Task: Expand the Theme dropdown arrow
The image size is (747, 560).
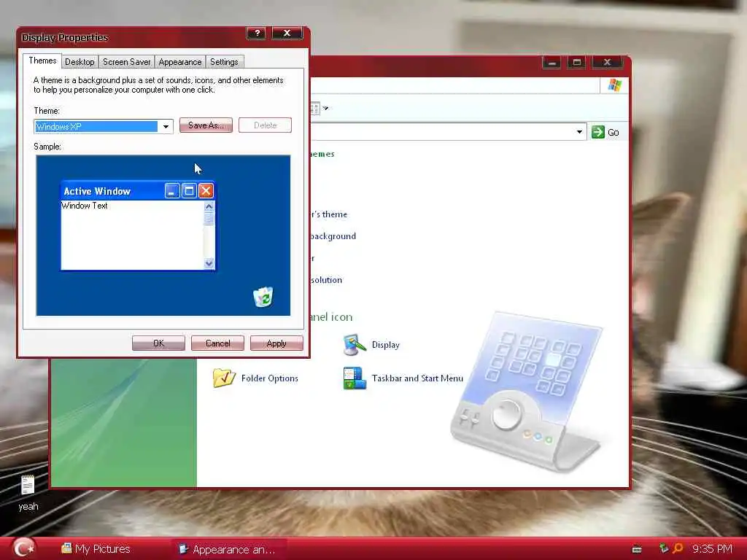Action: coord(166,127)
